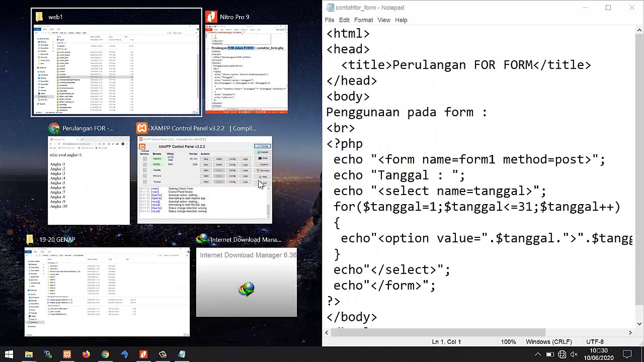Click the Chrome icon beside Perulangan FOR
Image resolution: width=644 pixels, height=362 pixels.
click(x=54, y=128)
